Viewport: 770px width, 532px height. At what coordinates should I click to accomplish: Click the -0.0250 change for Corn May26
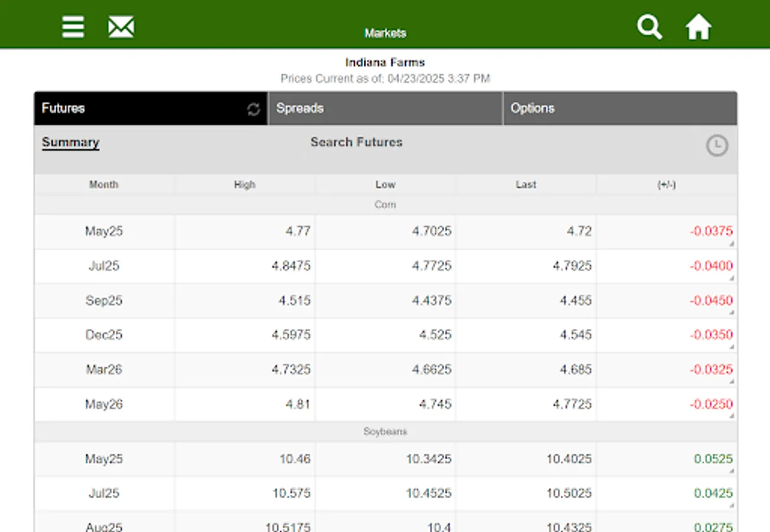coord(711,404)
